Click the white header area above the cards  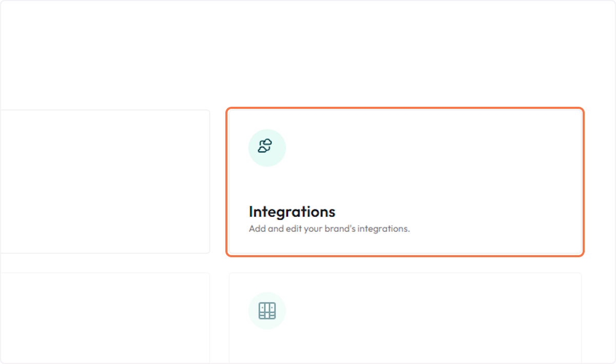(x=308, y=51)
